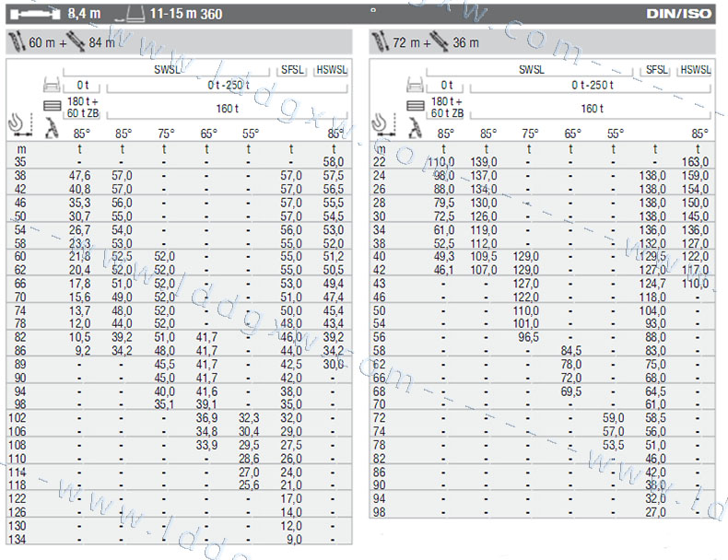This screenshot has width=728, height=560.
Task: Click value 96,5 in right table row 56
Action: click(528, 337)
